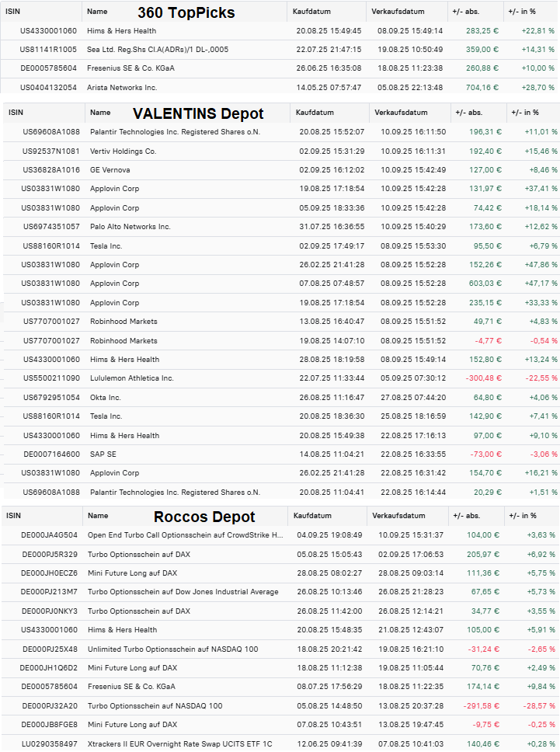Click the +6,92 % percentage cell
The width and height of the screenshot is (560, 752).
[541, 555]
